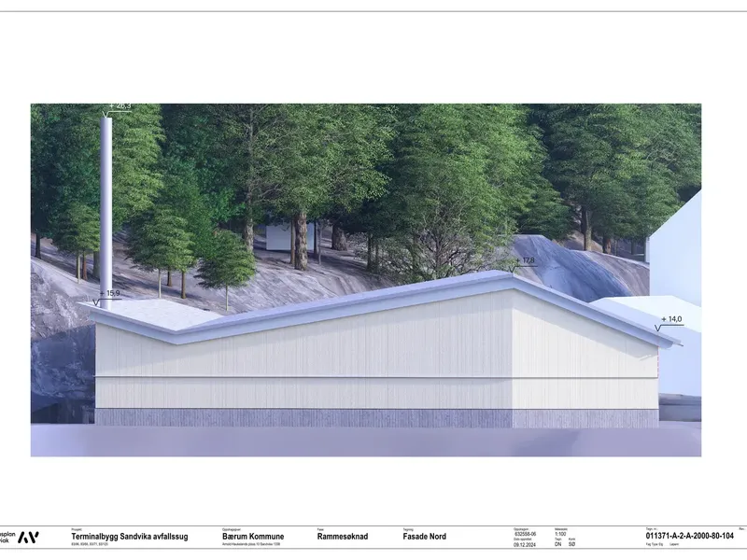The image size is (747, 560).
Task: Select the date "09.12.2024"
Action: point(525,545)
